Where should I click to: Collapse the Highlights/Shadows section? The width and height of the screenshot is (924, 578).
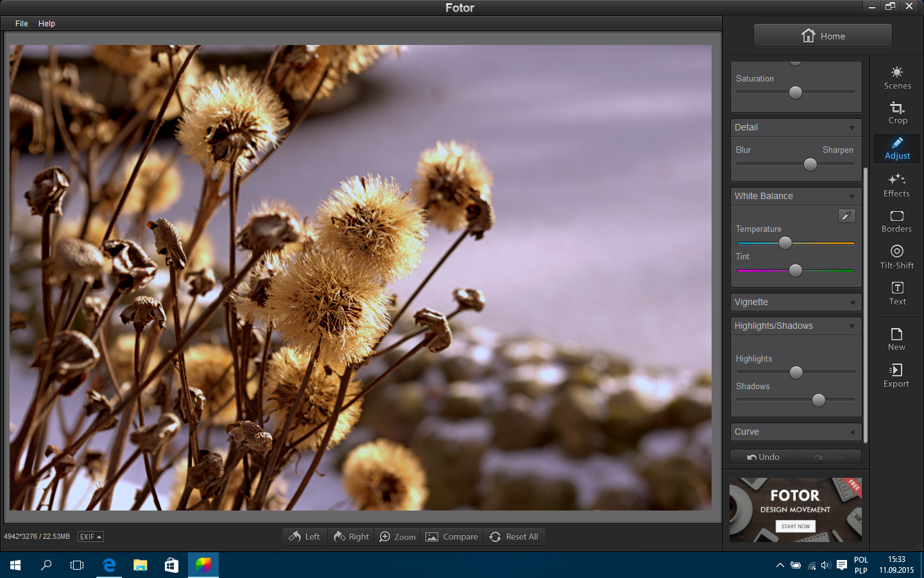[x=796, y=326]
